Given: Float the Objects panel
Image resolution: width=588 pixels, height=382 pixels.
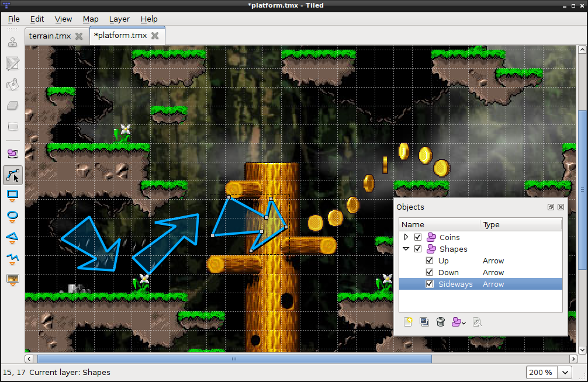Looking at the screenshot, I should pyautogui.click(x=551, y=207).
